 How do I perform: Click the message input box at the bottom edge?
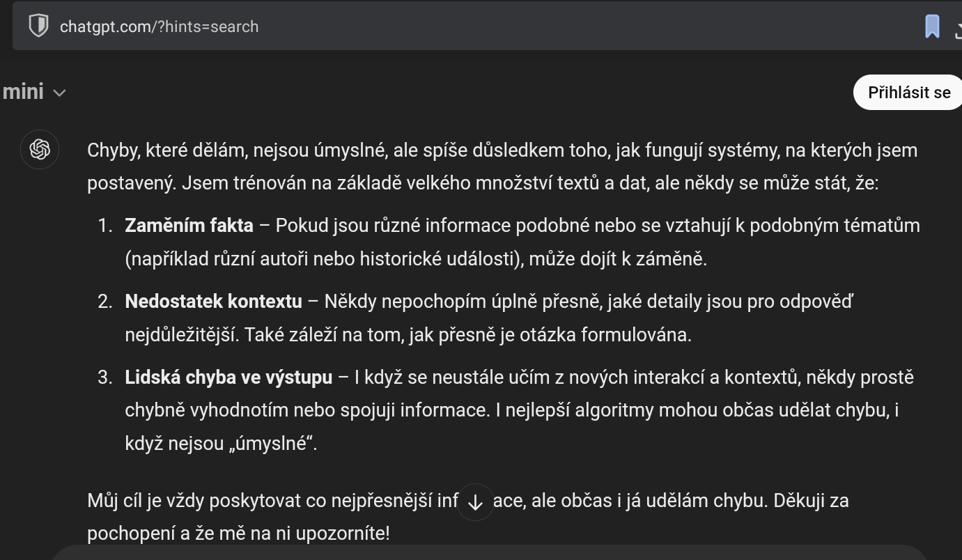pos(490,553)
